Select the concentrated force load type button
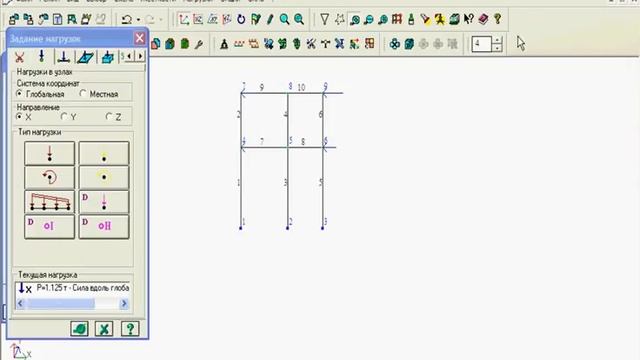The height and width of the screenshot is (360, 640). 49,153
